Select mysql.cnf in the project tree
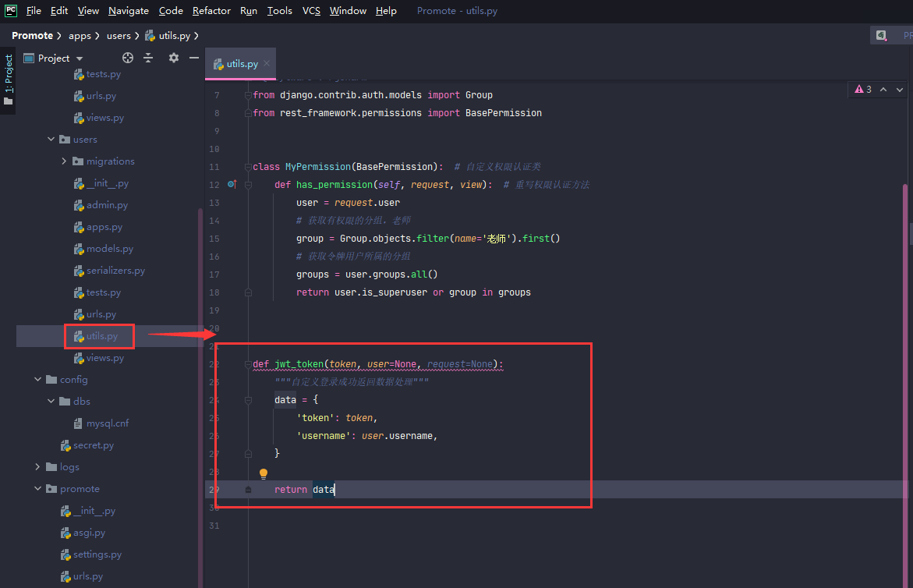Screen dimensions: 913x588 (x=107, y=423)
